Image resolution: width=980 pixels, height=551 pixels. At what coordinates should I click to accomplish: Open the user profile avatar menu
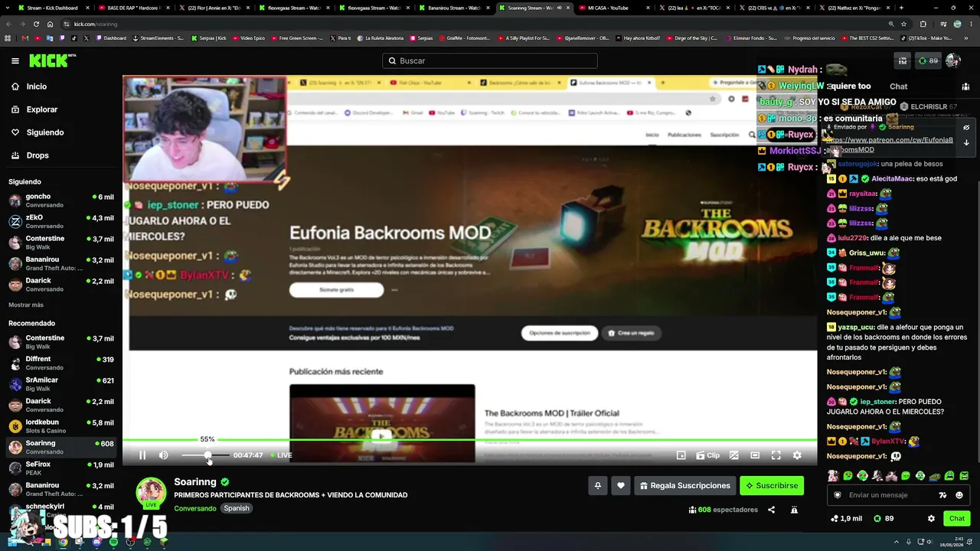[x=953, y=60]
